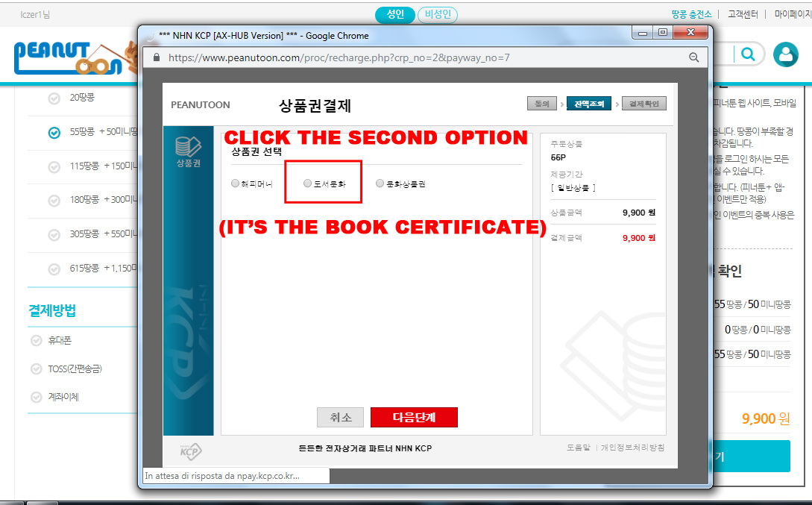Click the PEANUTOON label in popup header
This screenshot has height=505, width=812.
coord(201,104)
